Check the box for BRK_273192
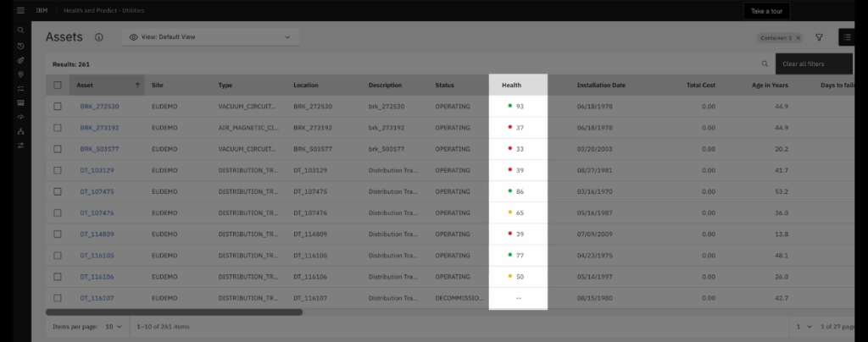The image size is (868, 342). click(x=58, y=128)
